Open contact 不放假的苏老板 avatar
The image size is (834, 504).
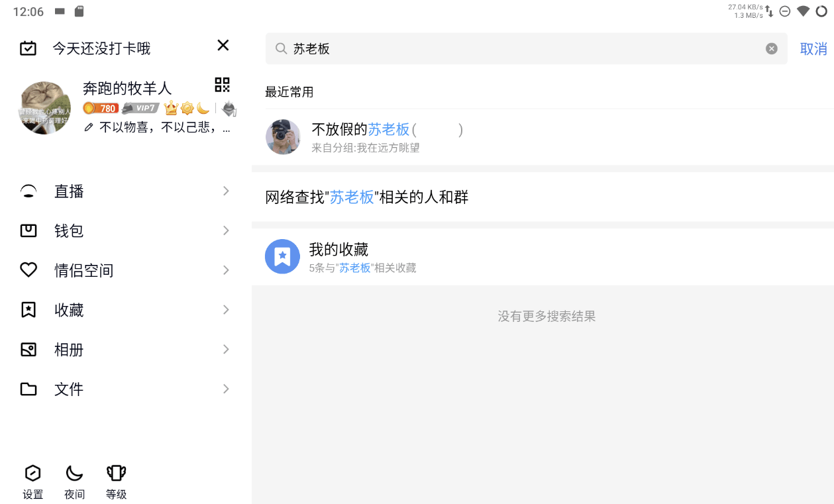[283, 137]
